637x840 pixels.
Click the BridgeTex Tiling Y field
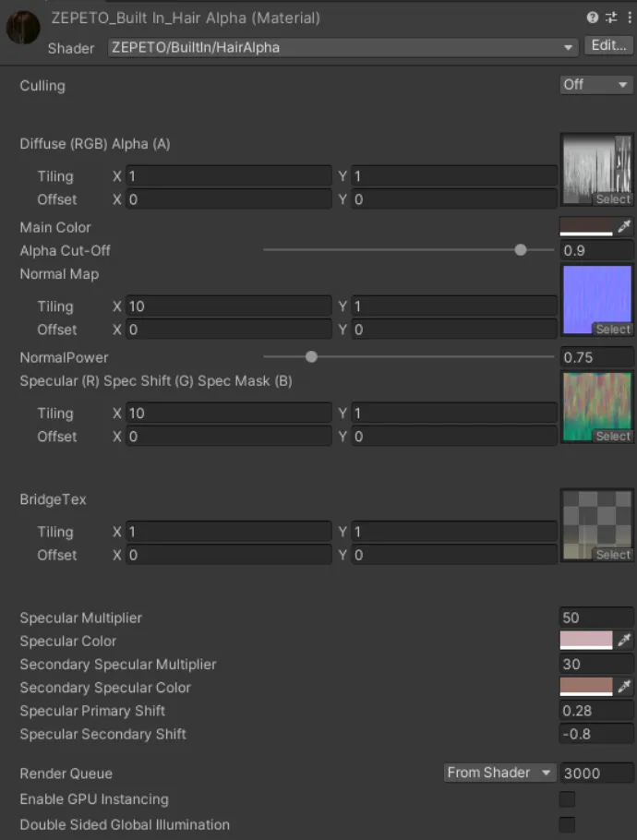point(454,532)
